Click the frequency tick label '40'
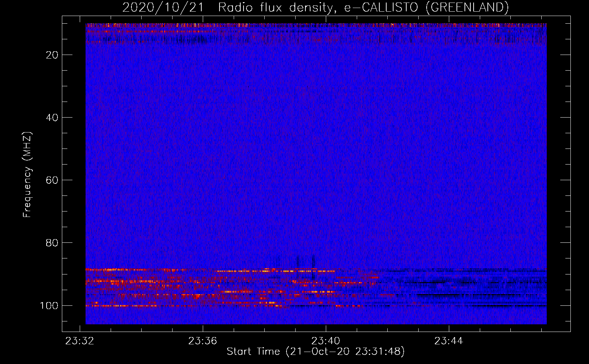The width and height of the screenshot is (589, 364). (52, 118)
